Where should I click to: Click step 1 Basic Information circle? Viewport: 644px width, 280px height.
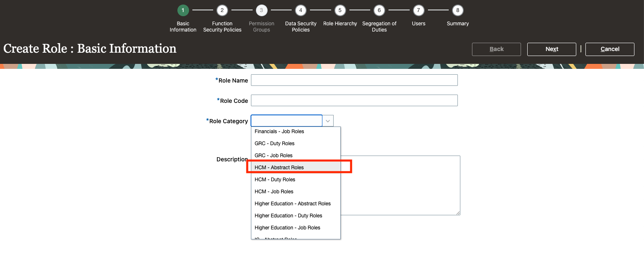click(183, 10)
